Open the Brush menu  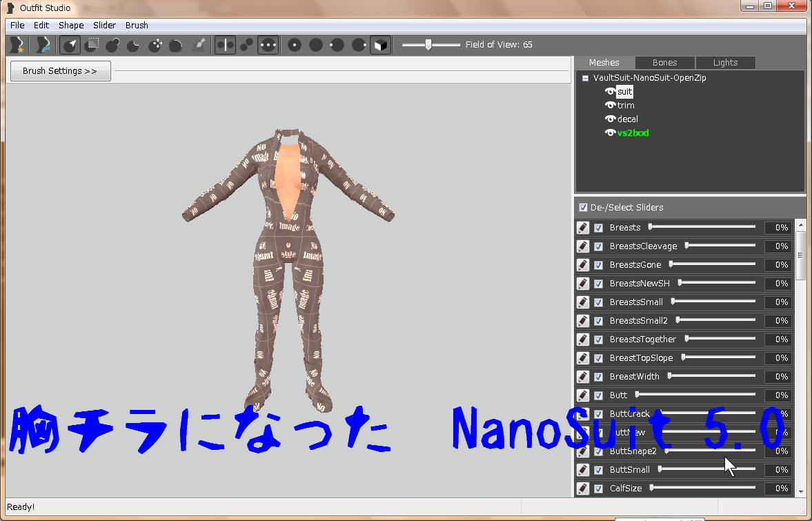coord(137,26)
